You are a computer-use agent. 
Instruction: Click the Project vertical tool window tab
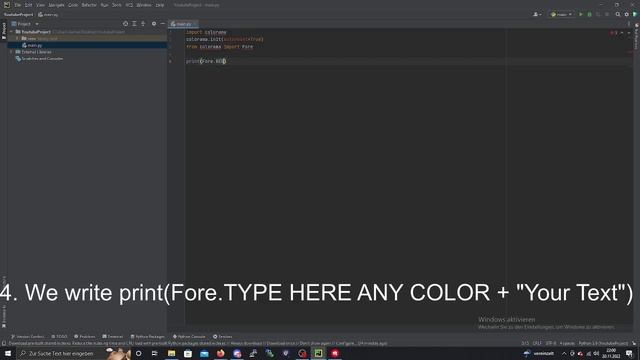coord(4,31)
